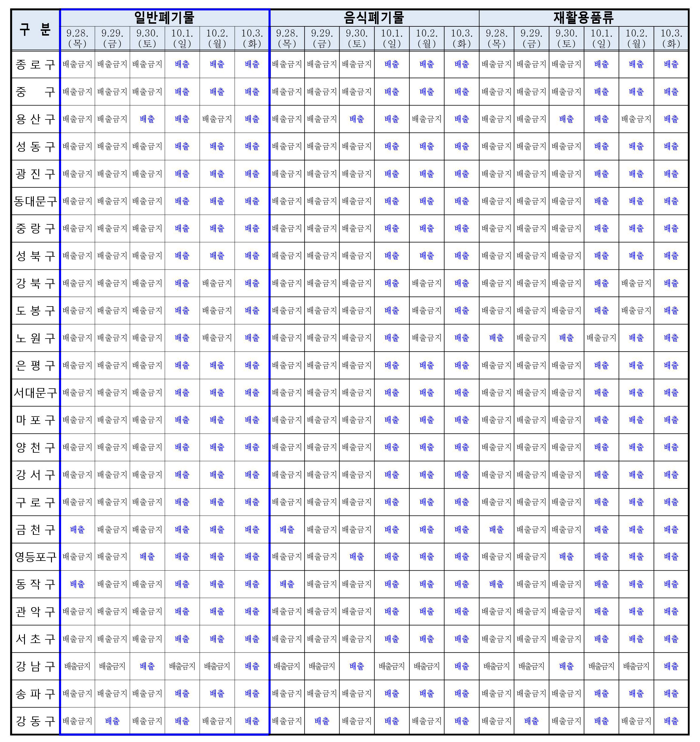The image size is (700, 742).
Task: Select the 강동구 row label
Action: pos(36,721)
